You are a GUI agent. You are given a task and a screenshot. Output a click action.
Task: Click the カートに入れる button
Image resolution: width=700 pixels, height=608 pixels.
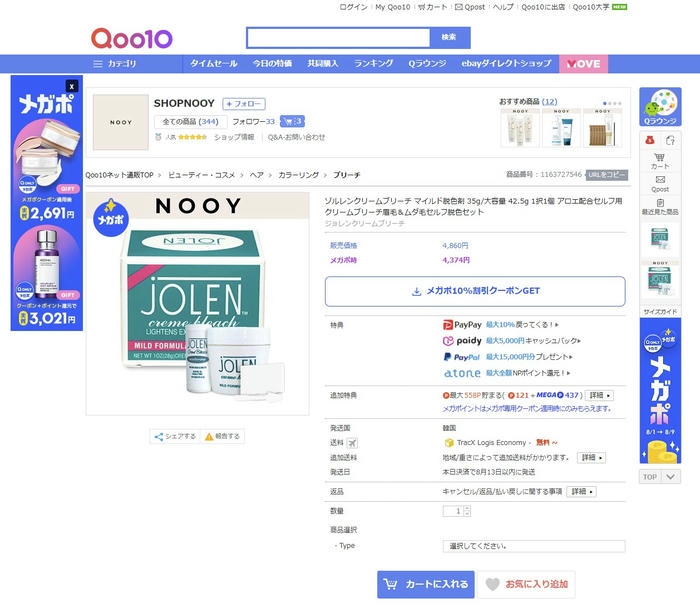coord(426,584)
